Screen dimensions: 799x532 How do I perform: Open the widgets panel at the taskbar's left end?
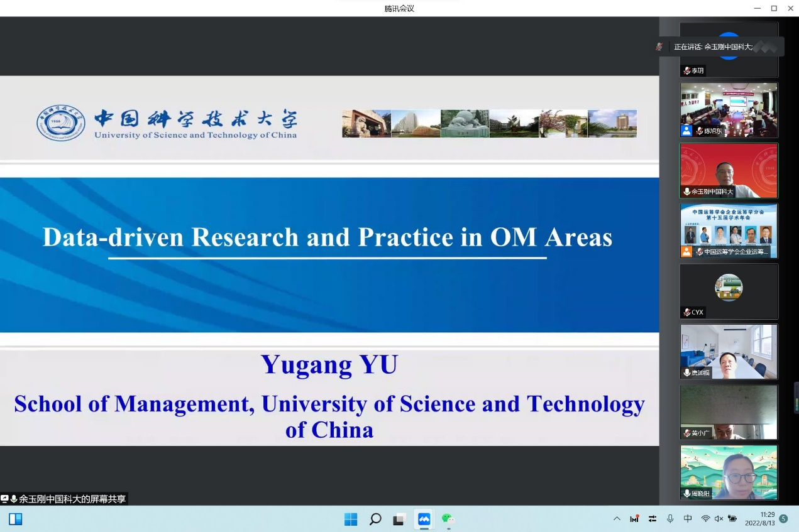[x=16, y=519]
